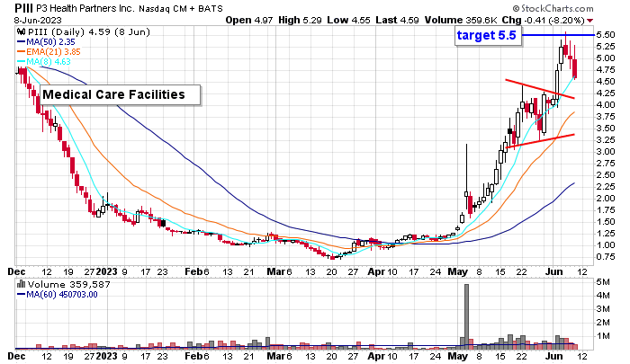Viewport: 630px width, 364px height.
Task: Click the 1.50 price axis label
Action: coord(606,222)
